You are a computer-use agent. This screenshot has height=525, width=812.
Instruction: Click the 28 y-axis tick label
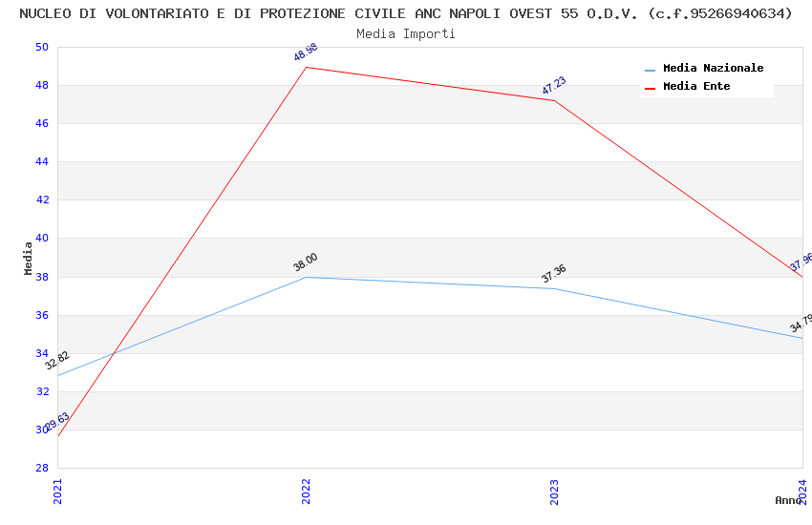(x=41, y=468)
